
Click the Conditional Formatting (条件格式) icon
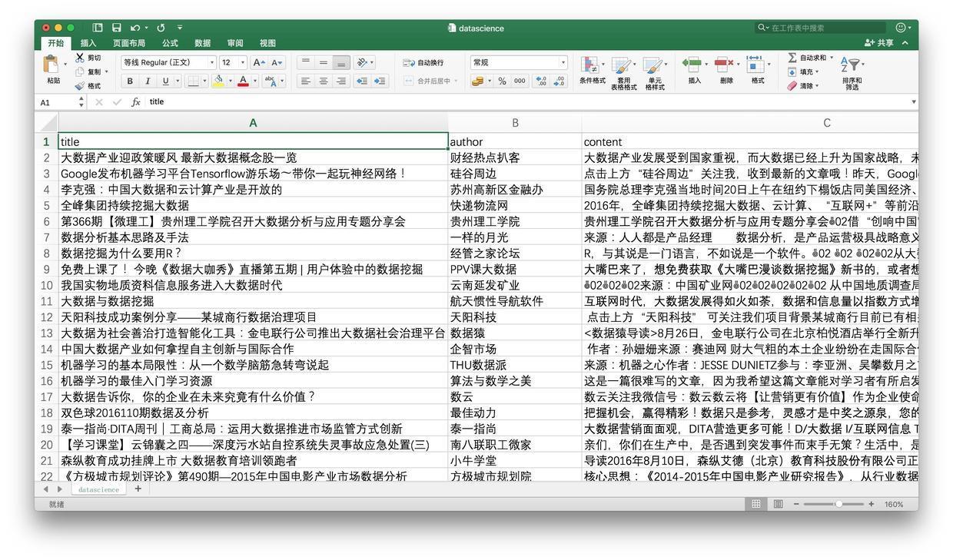(x=590, y=65)
